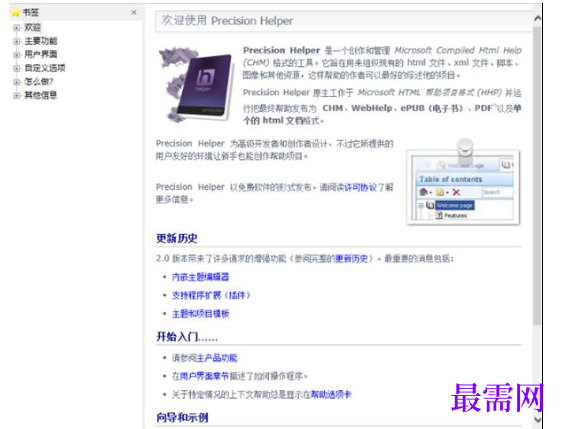Open the 更新历史 link in the 2.0 paragraph
Image resolution: width=563 pixels, height=429 pixels.
pos(351,258)
